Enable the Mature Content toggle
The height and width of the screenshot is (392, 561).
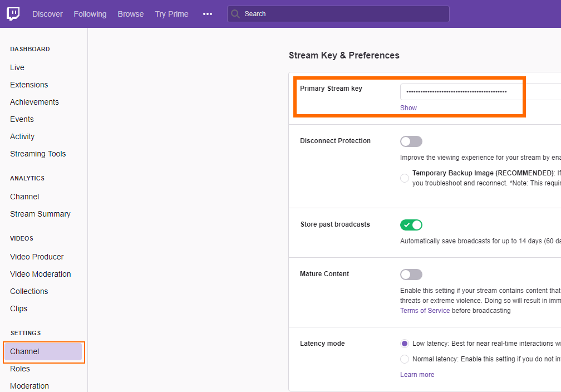(x=411, y=275)
